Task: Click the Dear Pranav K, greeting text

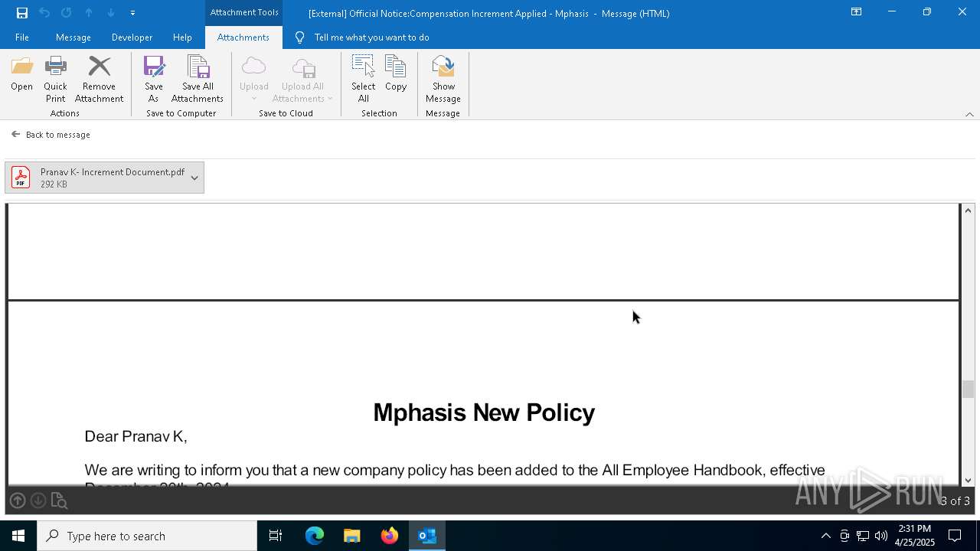Action: click(136, 436)
